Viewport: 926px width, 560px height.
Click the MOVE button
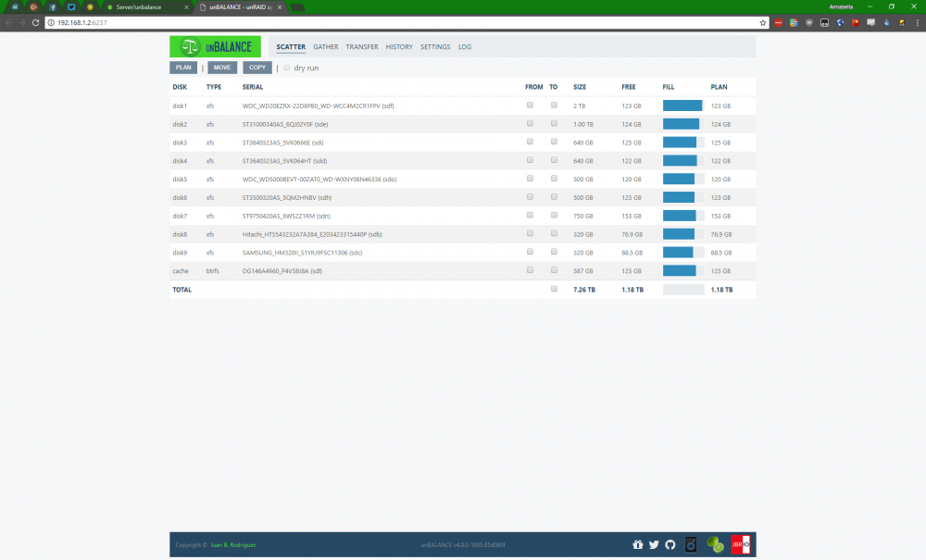click(222, 68)
